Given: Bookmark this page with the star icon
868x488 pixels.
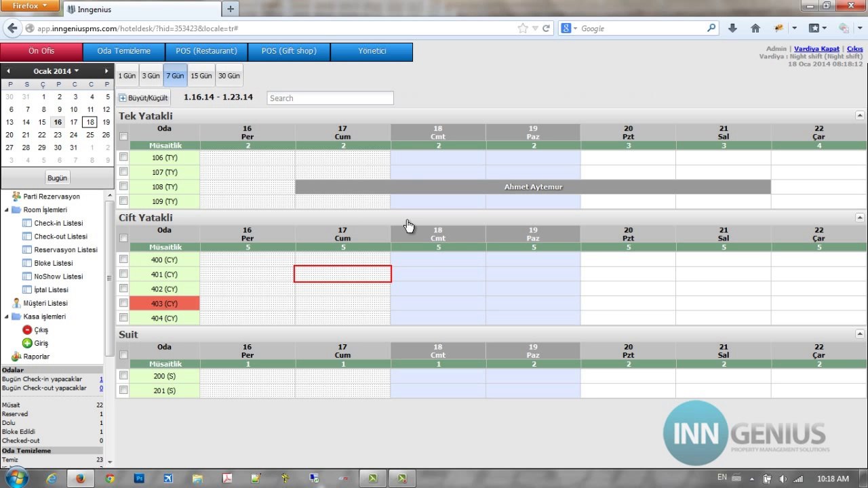Looking at the screenshot, I should [x=523, y=28].
